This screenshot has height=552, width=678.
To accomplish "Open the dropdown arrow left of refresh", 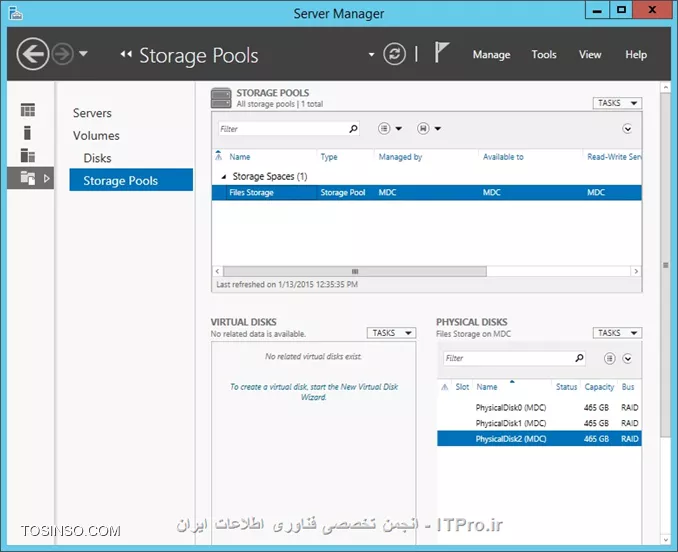I will [x=371, y=55].
